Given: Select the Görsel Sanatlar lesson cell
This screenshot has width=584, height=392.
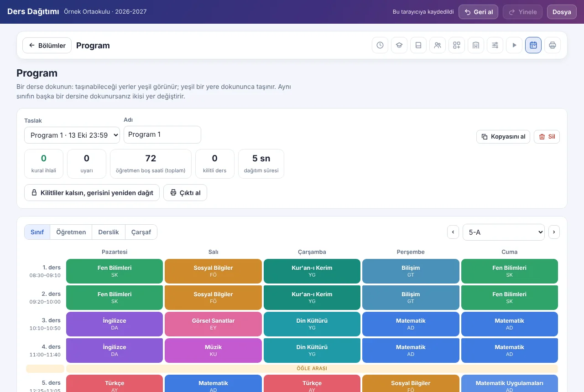Looking at the screenshot, I should [x=213, y=324].
